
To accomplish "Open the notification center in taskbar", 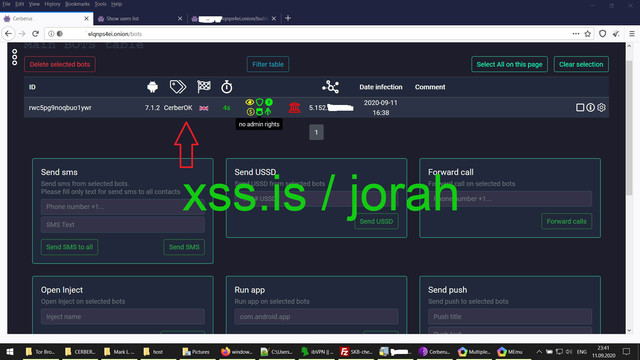I will 627,352.
